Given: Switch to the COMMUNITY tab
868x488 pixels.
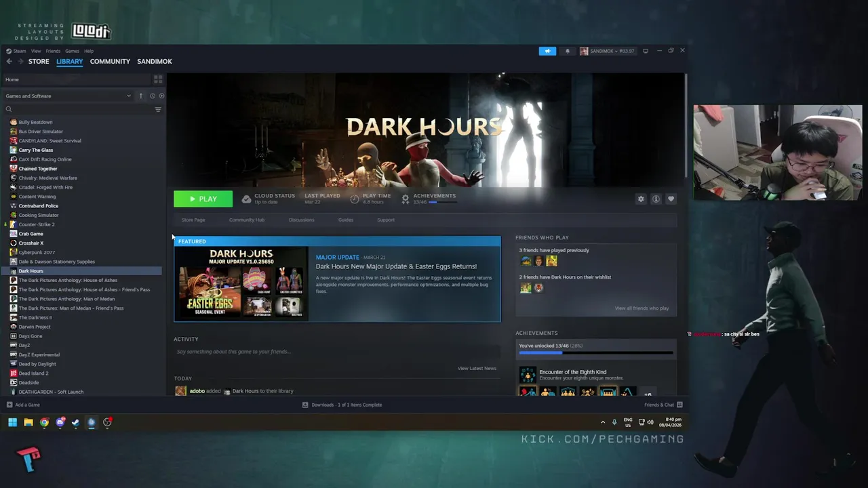Looking at the screenshot, I should pos(110,61).
